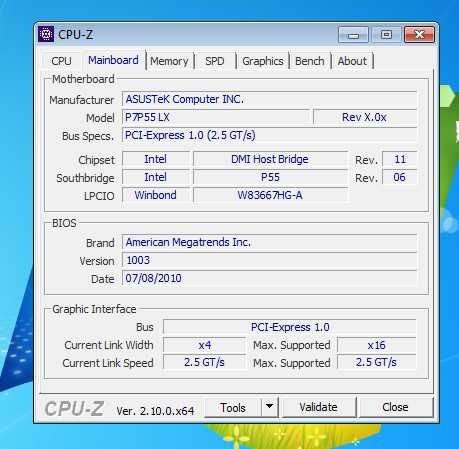
Task: Click the chipset Rev. 11 field
Action: click(400, 159)
